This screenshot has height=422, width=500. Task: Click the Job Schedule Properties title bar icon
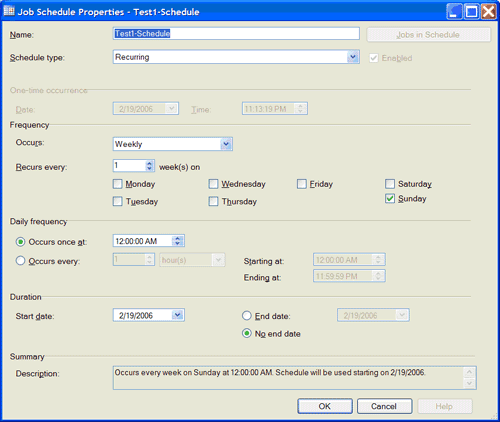pos(9,11)
